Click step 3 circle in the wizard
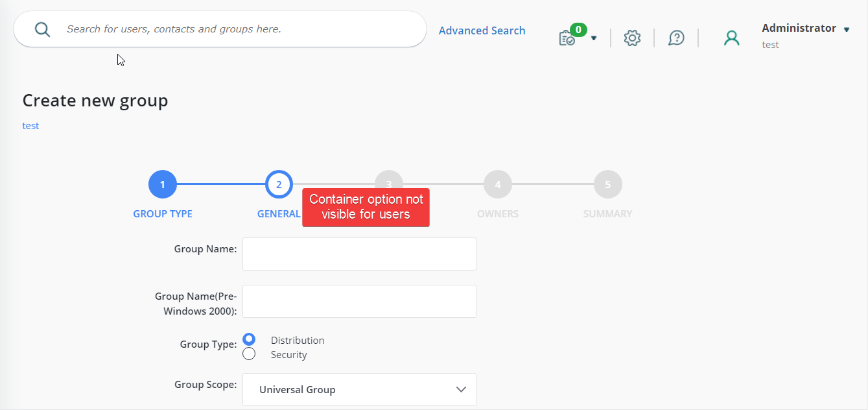 pos(388,184)
